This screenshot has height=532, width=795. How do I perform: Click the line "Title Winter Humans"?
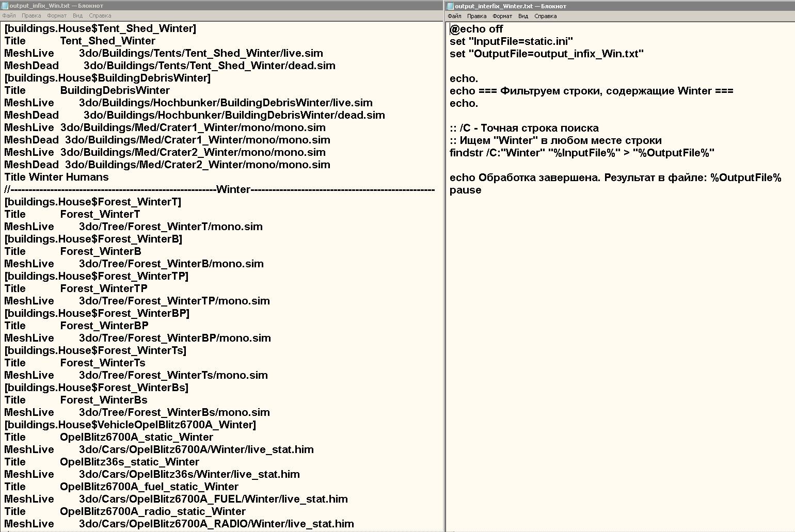[56, 177]
